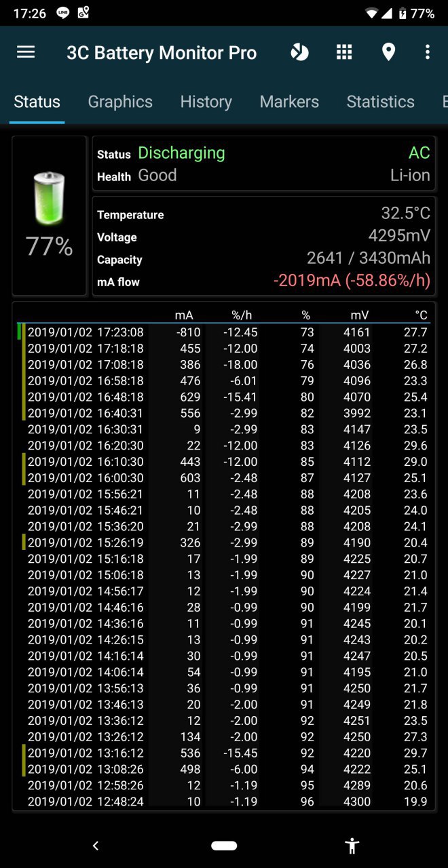This screenshot has height=868, width=448.
Task: Select the 2019/01/02 15:26:19 history row
Action: pyautogui.click(x=224, y=542)
